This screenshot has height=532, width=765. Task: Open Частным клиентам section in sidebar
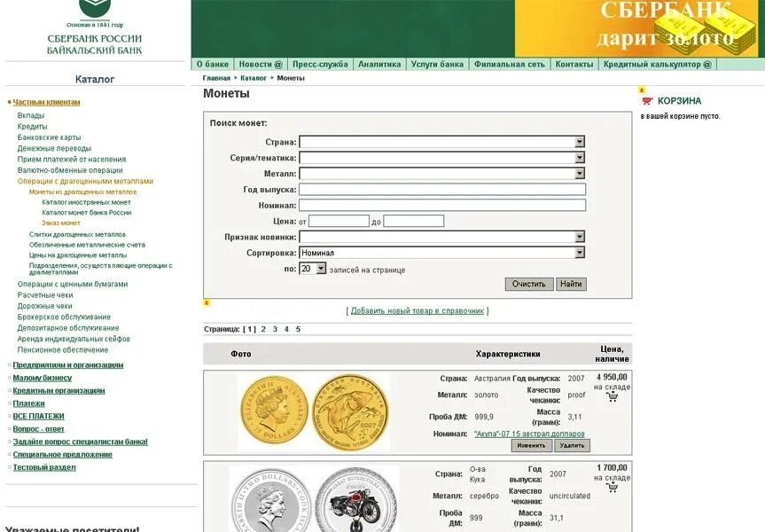tap(46, 102)
